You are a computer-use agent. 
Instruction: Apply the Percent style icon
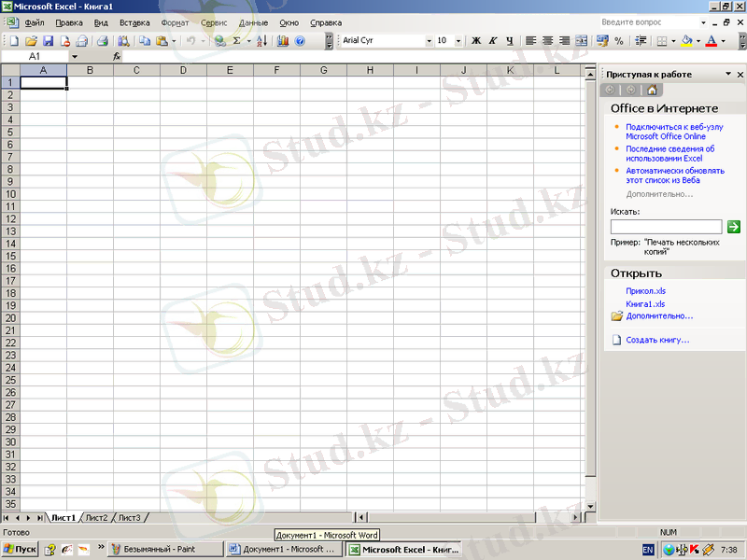(x=618, y=41)
